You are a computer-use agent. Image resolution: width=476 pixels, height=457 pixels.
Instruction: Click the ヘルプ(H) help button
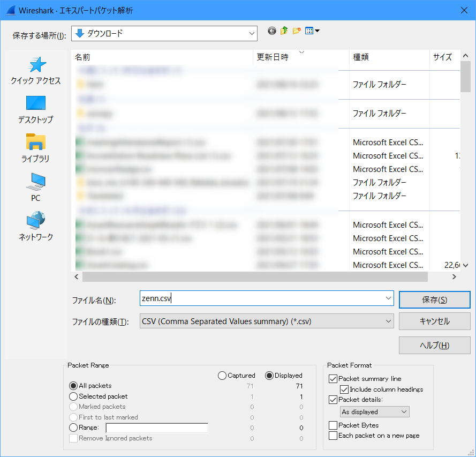pos(434,345)
